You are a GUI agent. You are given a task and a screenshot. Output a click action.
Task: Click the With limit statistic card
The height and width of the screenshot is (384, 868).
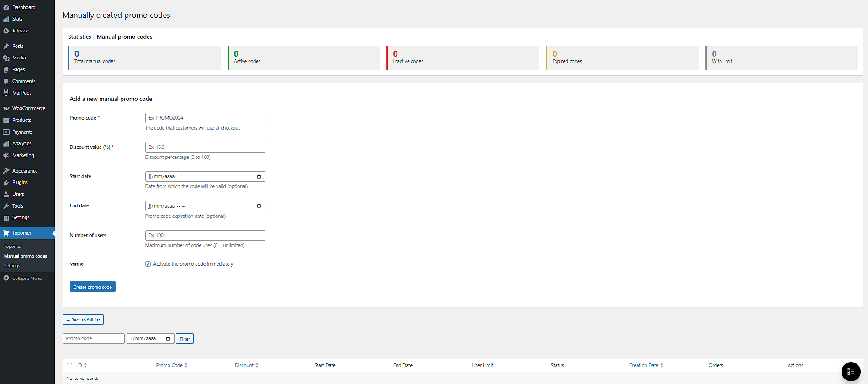[x=782, y=58]
